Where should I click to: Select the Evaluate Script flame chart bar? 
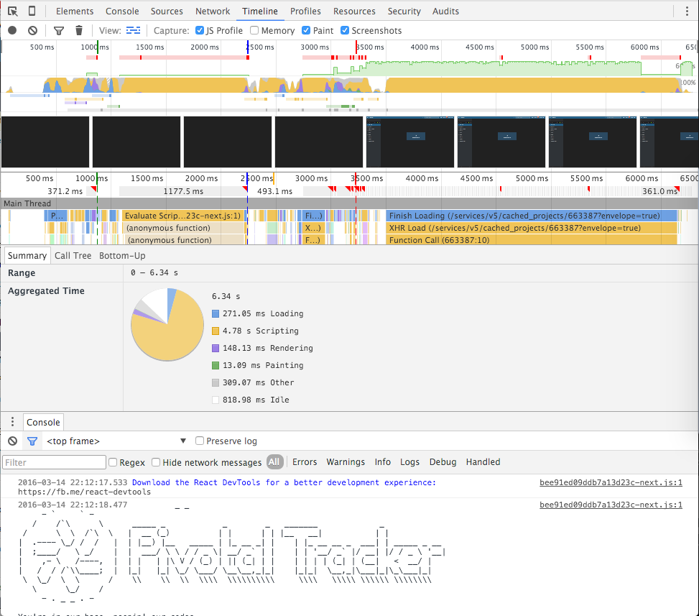coord(183,216)
